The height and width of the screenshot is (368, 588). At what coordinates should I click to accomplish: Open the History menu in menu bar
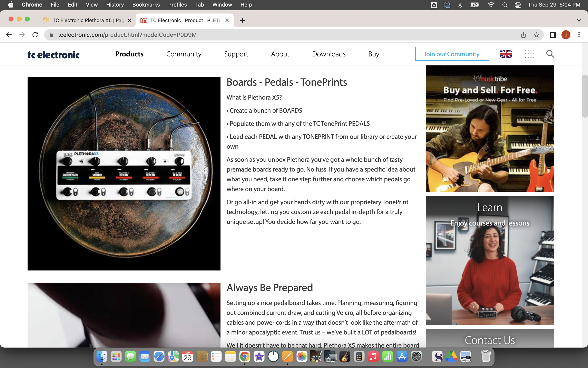(115, 5)
